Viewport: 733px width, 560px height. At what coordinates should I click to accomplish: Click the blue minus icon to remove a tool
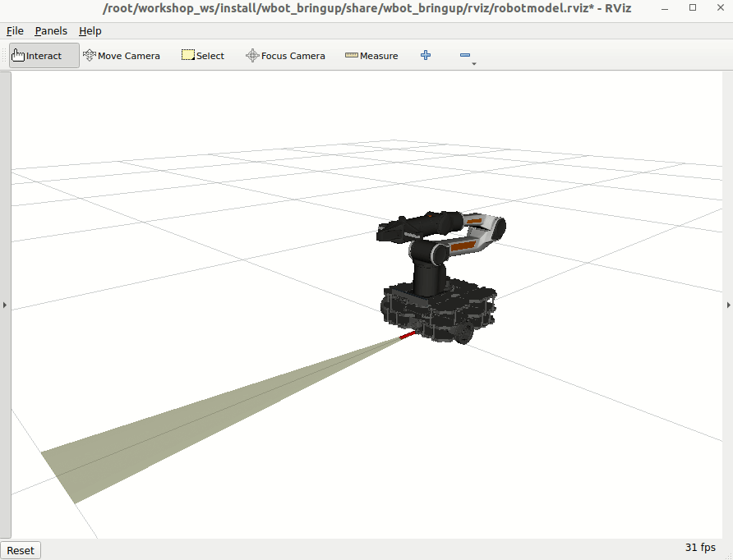pos(464,53)
